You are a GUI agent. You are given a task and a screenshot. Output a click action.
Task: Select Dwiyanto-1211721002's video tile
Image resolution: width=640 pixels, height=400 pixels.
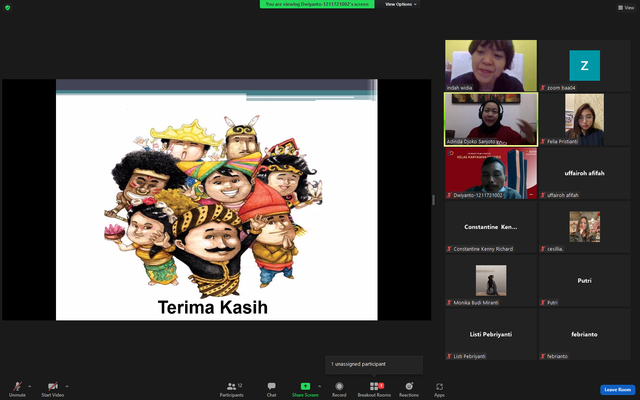coord(491,173)
